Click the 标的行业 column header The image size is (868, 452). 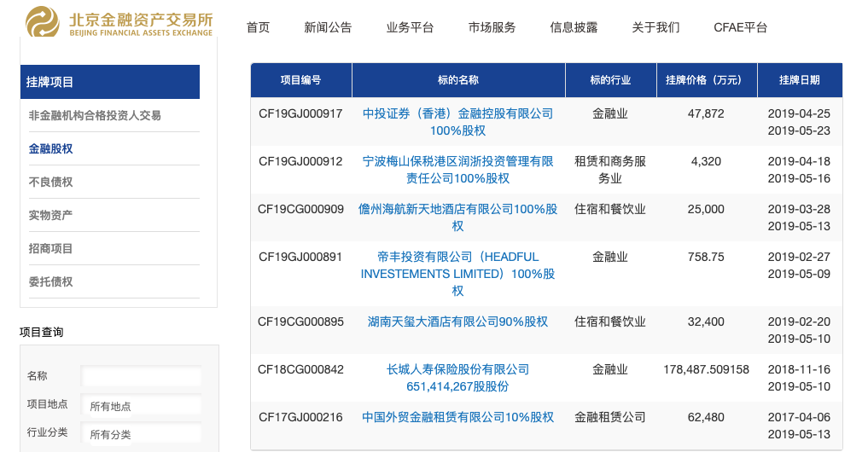pyautogui.click(x=610, y=80)
